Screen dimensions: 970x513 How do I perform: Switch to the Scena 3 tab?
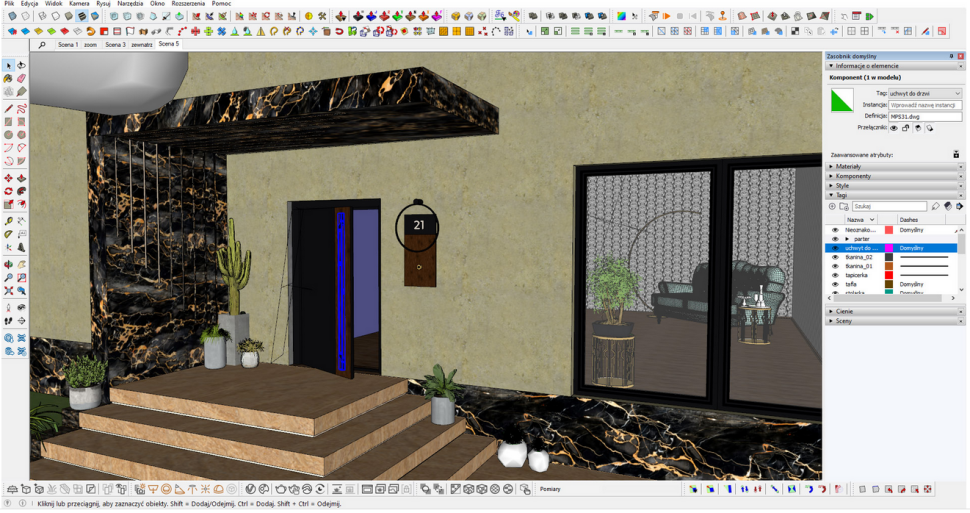(x=115, y=45)
